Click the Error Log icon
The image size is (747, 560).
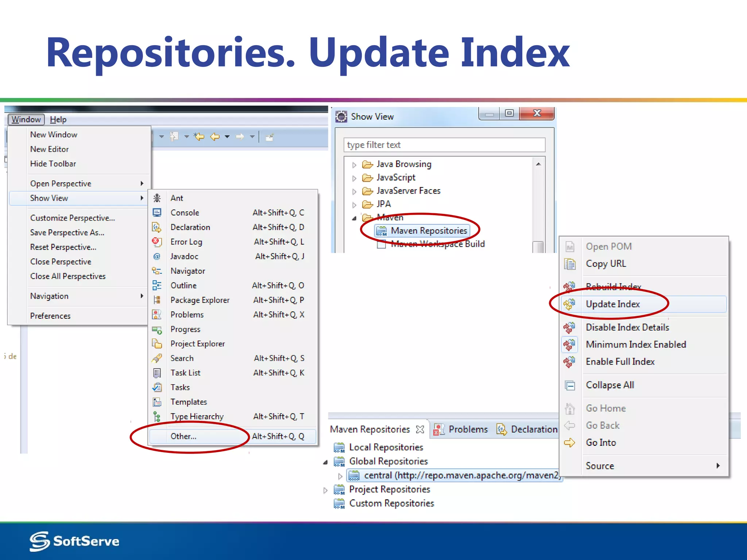(157, 242)
